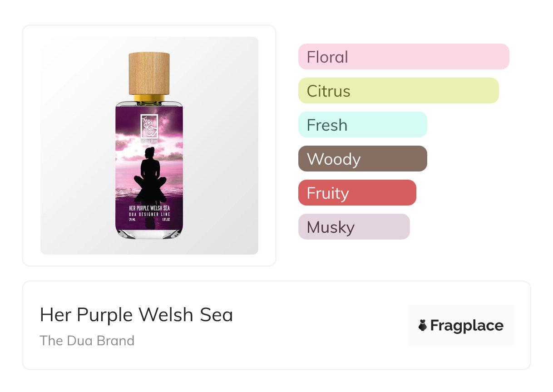Click the Fragplace wordmark text

coord(467,325)
